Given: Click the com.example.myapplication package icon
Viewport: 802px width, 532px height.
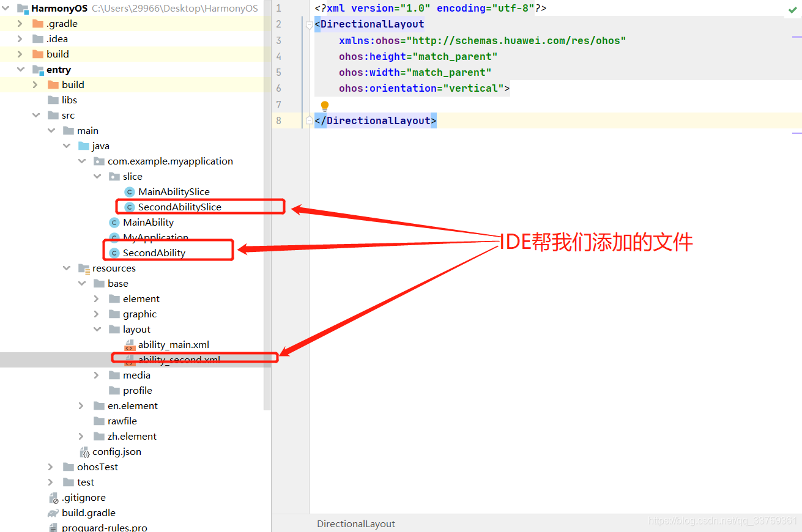Looking at the screenshot, I should [98, 161].
